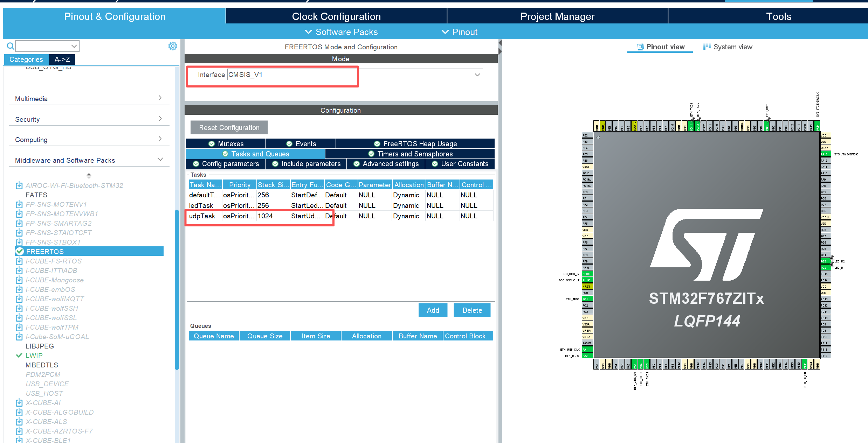
Task: Click the System view list icon
Action: click(707, 46)
